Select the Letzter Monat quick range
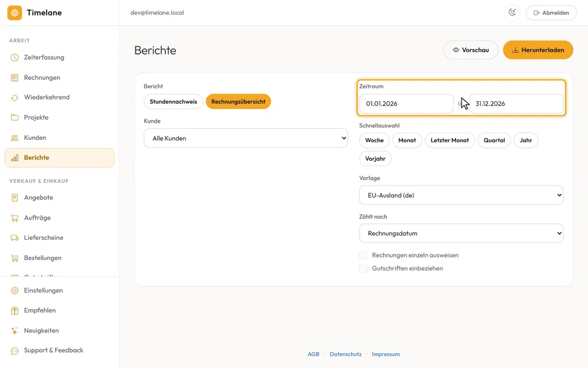 click(x=450, y=140)
